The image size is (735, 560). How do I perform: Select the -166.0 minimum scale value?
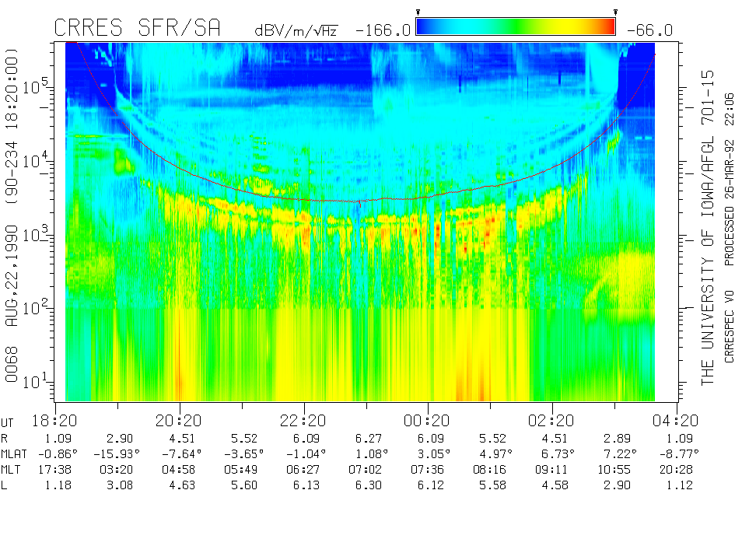coord(382,30)
